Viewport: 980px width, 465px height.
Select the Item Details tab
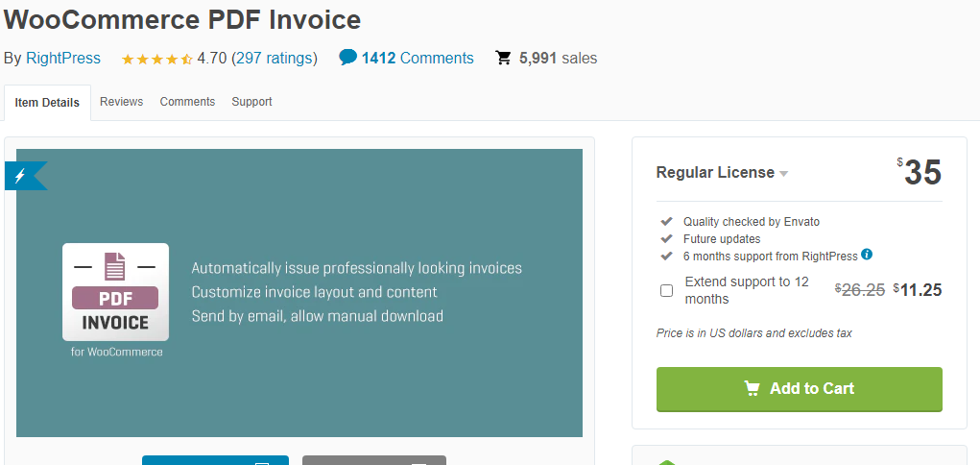pos(47,103)
